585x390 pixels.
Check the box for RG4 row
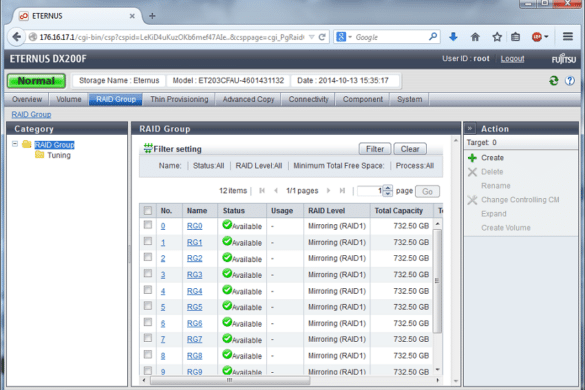[x=148, y=290]
